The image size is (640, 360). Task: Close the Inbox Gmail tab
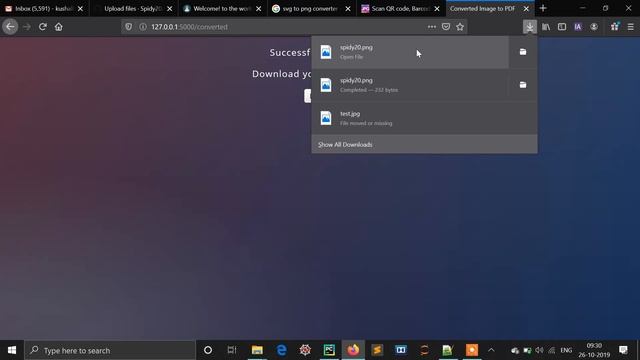click(x=80, y=9)
